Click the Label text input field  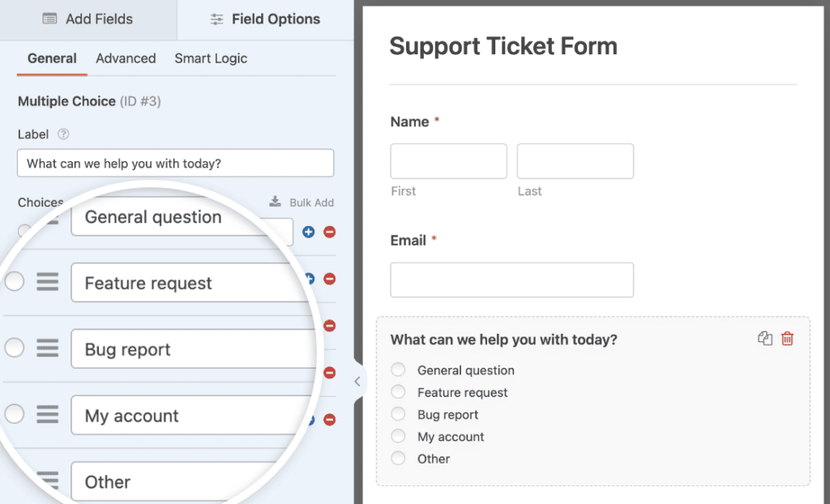[x=175, y=164]
